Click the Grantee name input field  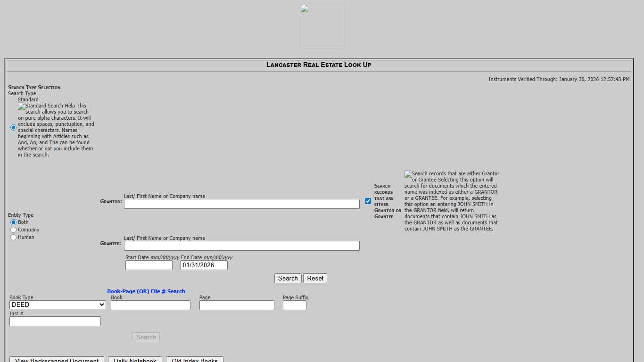(x=241, y=246)
